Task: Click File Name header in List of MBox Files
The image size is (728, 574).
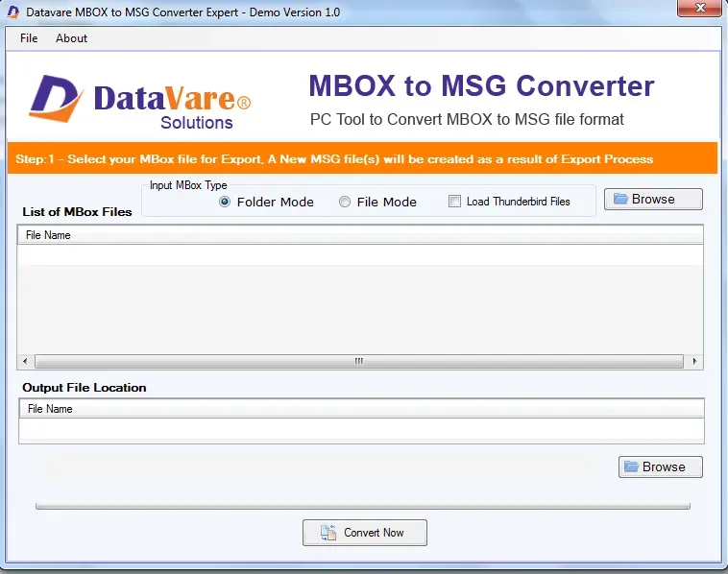Action: pyautogui.click(x=360, y=235)
